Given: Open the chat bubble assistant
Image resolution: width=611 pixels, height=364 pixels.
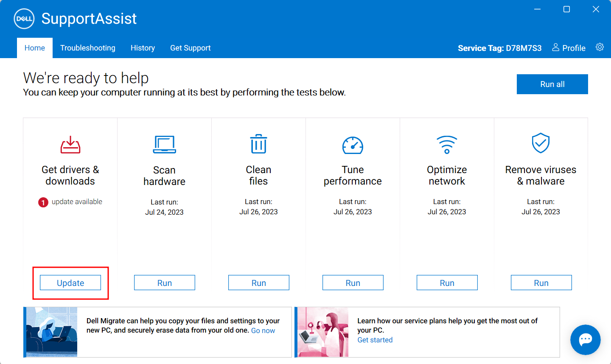Looking at the screenshot, I should click(x=586, y=340).
